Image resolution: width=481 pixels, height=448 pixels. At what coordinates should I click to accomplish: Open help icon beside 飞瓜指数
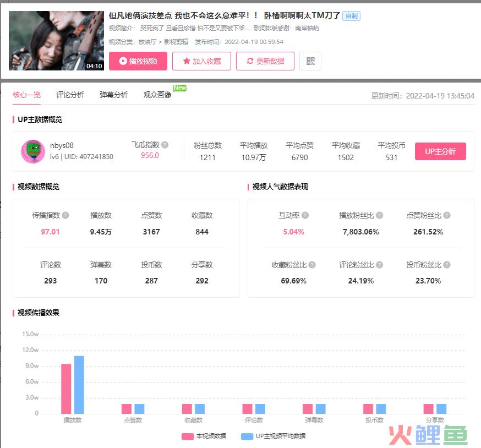coord(165,145)
